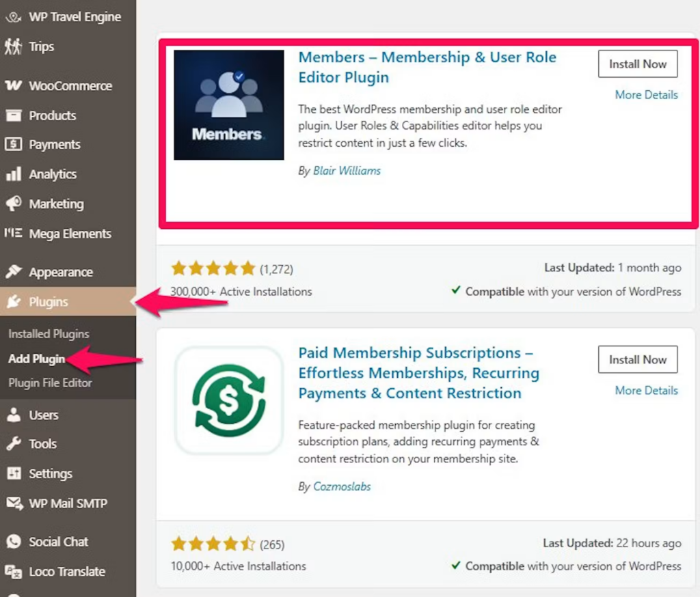The width and height of the screenshot is (700, 597).
Task: Click the Loco Translate icon
Action: [14, 572]
